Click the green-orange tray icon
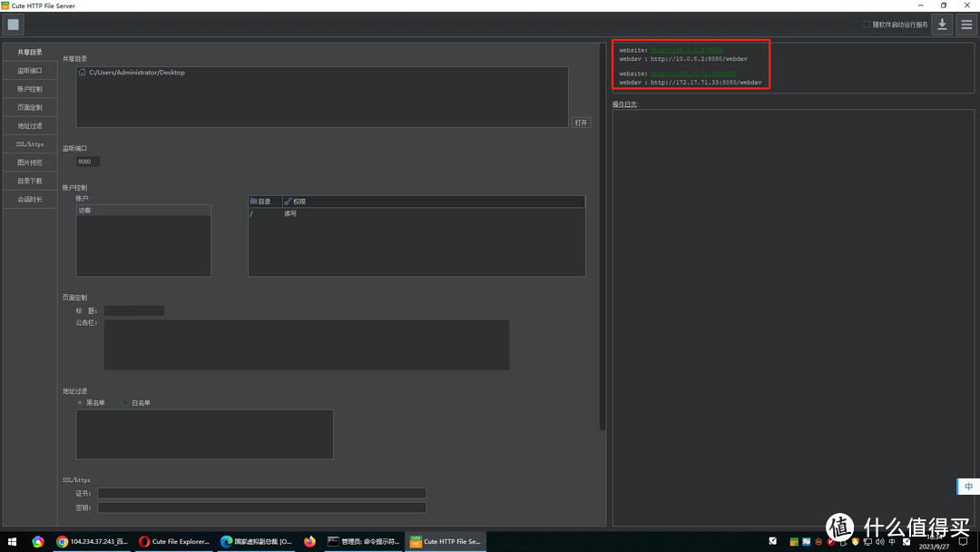 point(794,541)
